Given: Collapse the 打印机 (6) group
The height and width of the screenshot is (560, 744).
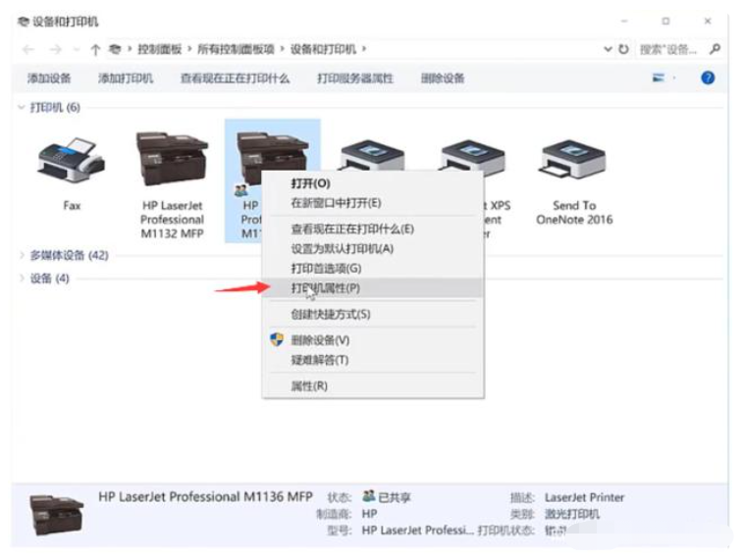Looking at the screenshot, I should tap(22, 107).
